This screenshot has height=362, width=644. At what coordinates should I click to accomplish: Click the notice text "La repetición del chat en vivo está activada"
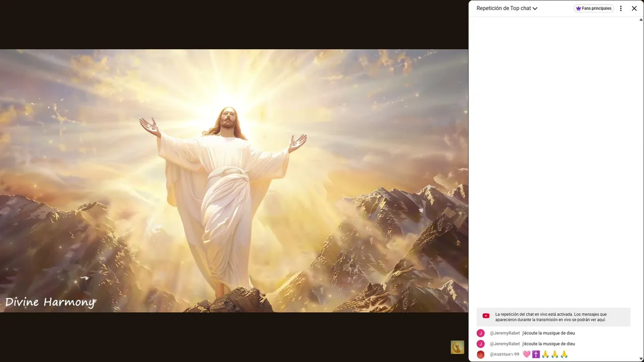tap(533, 314)
